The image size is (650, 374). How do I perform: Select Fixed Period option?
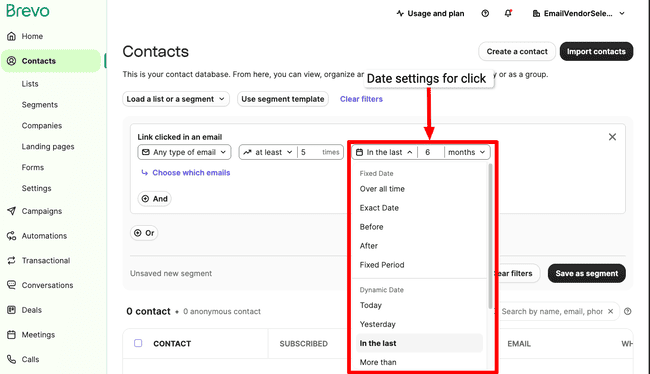pyautogui.click(x=419, y=265)
